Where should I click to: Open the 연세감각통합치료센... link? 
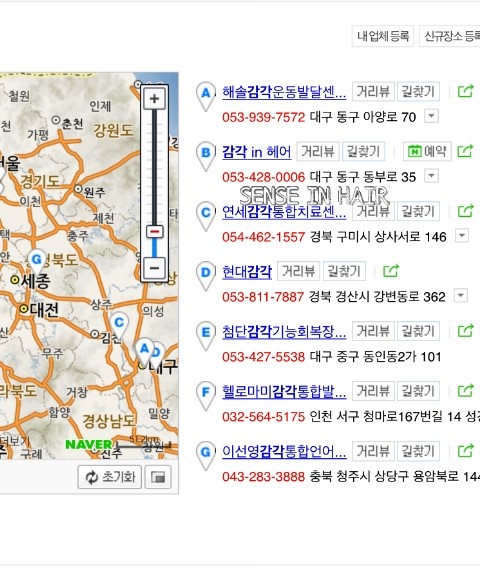coord(284,212)
